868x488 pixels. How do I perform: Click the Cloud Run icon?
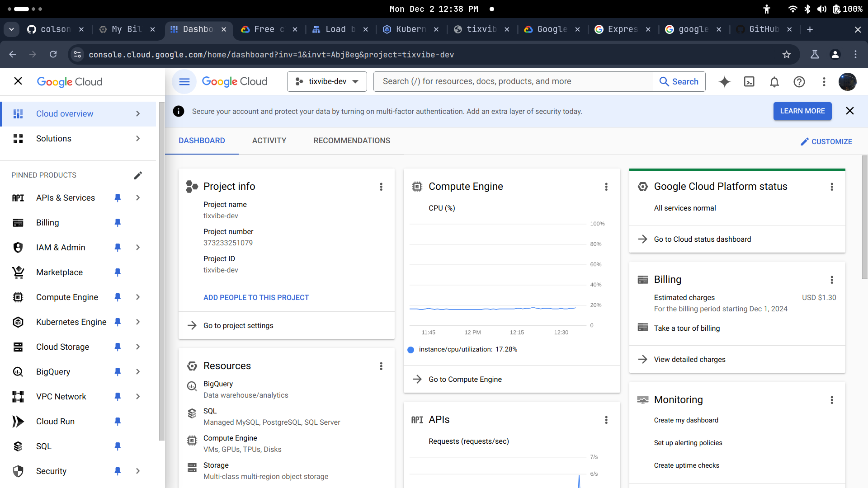(x=19, y=421)
